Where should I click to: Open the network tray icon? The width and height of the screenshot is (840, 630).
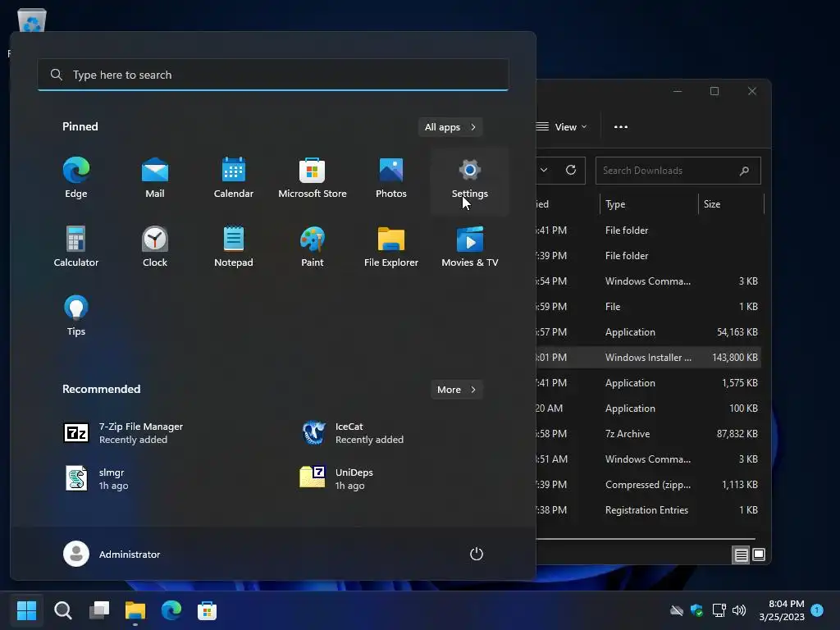[x=719, y=610]
